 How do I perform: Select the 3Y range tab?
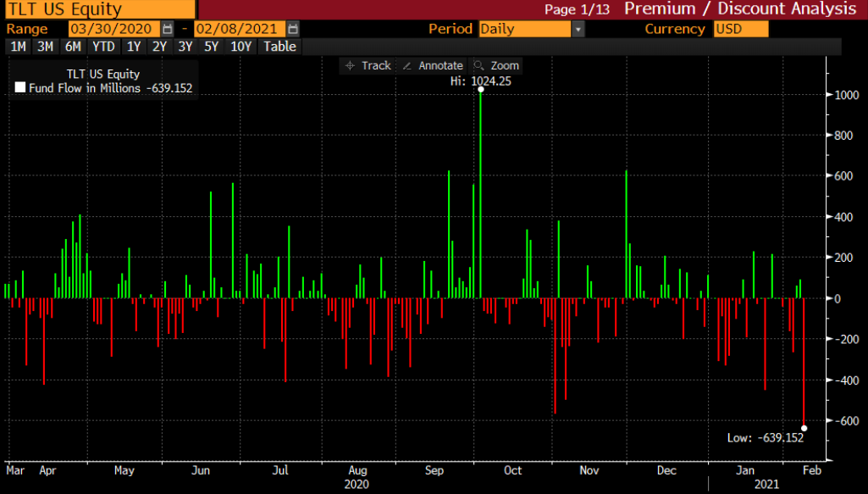tap(185, 47)
